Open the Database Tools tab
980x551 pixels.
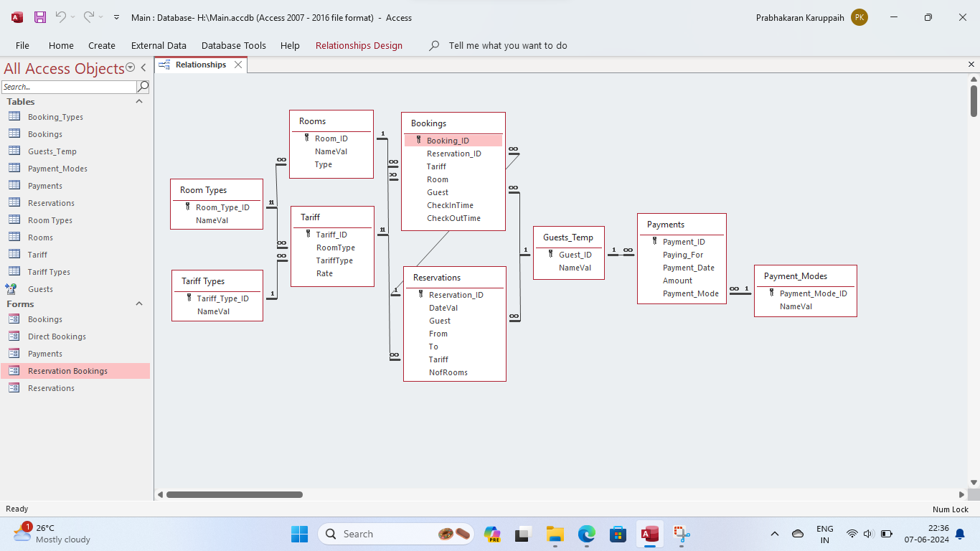tap(234, 45)
